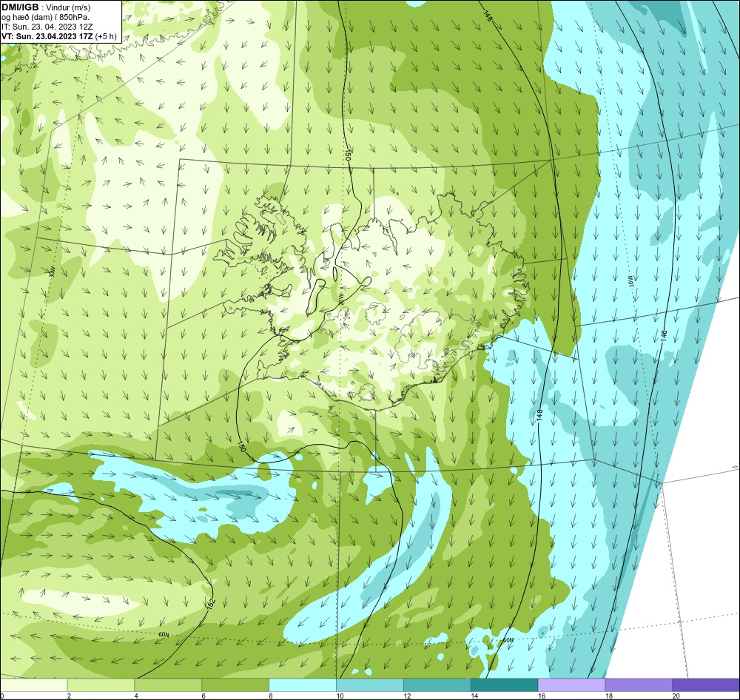Screen dimensions: 740x700
Task: Click the "VT: Sun. 23.04.2023 17Z (+5 h)" line
Action: tap(59, 36)
